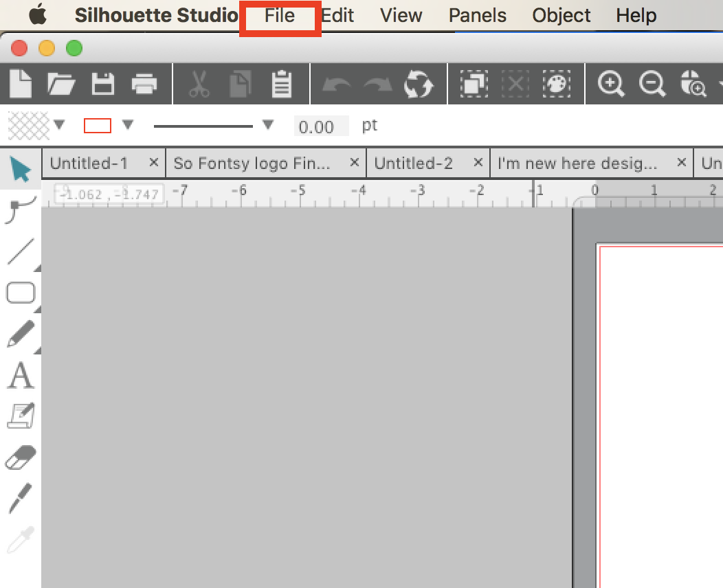Click the line style preview

coord(203,126)
